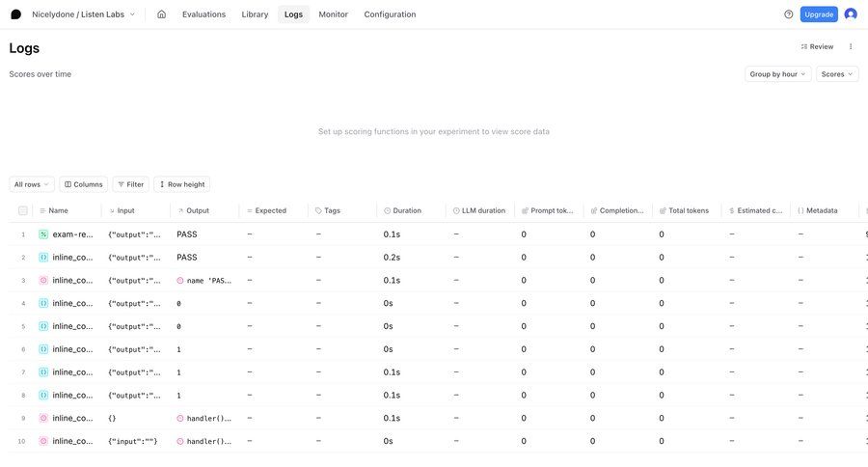Go to the Configuration tab
The height and width of the screenshot is (467, 868).
(x=390, y=14)
